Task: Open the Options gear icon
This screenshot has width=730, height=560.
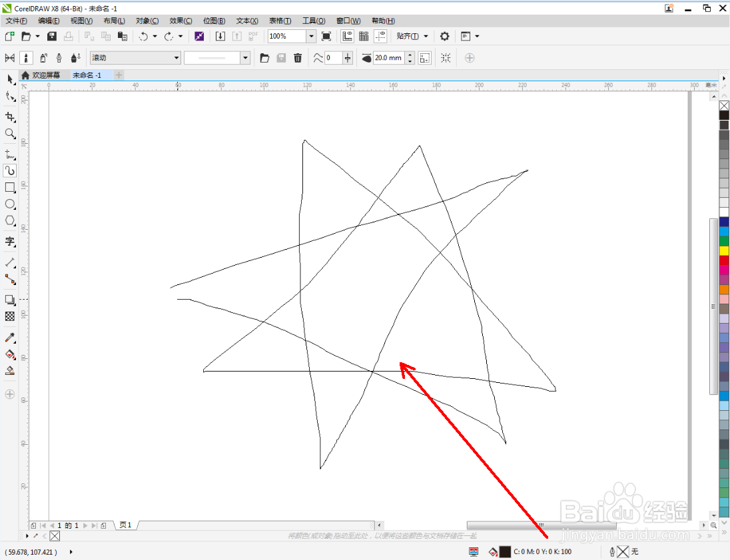Action: (445, 37)
